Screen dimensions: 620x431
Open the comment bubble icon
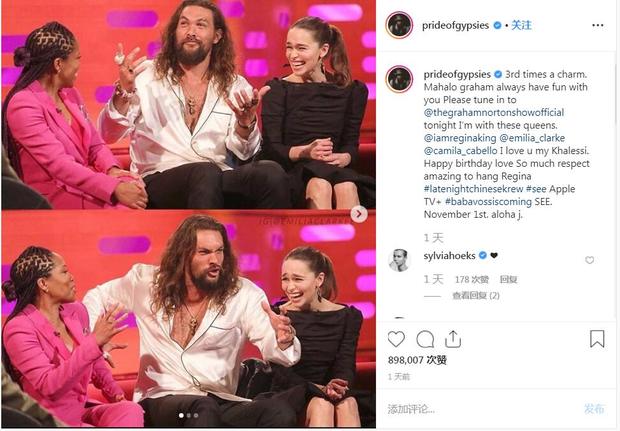pos(425,339)
